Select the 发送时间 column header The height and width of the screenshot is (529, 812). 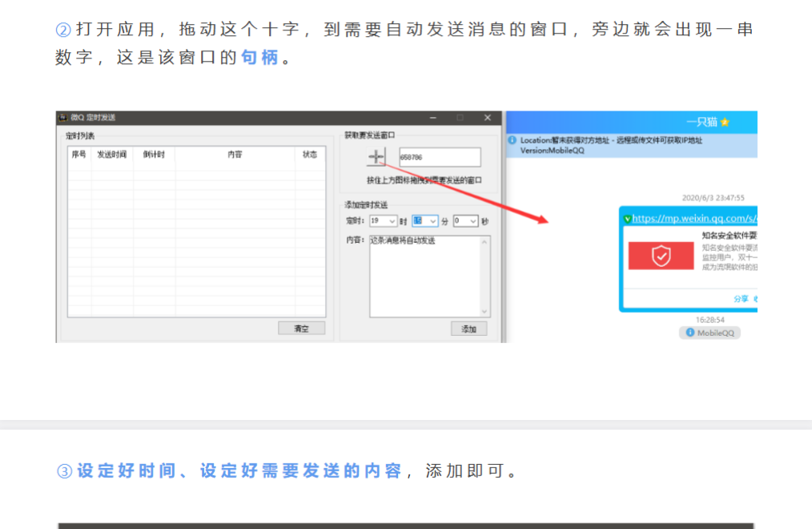point(111,155)
